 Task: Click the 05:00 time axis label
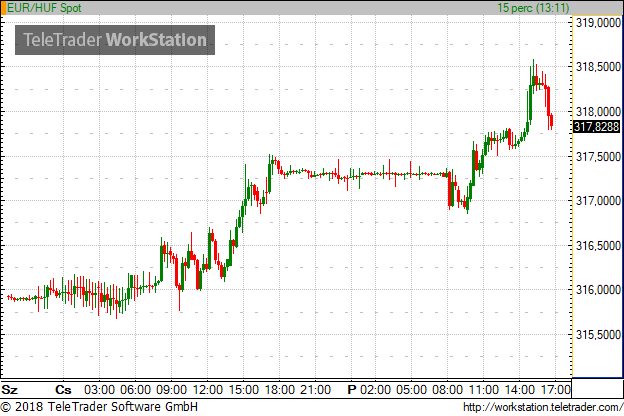[x=411, y=389]
